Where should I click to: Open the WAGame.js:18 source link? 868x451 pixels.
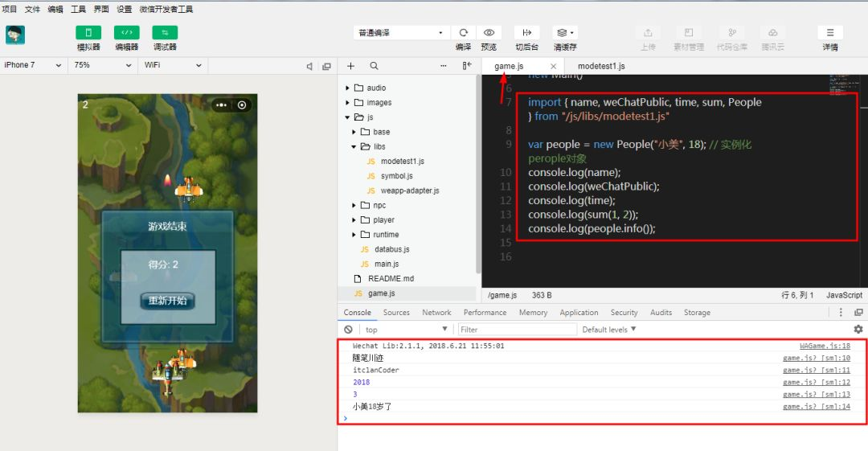(825, 346)
